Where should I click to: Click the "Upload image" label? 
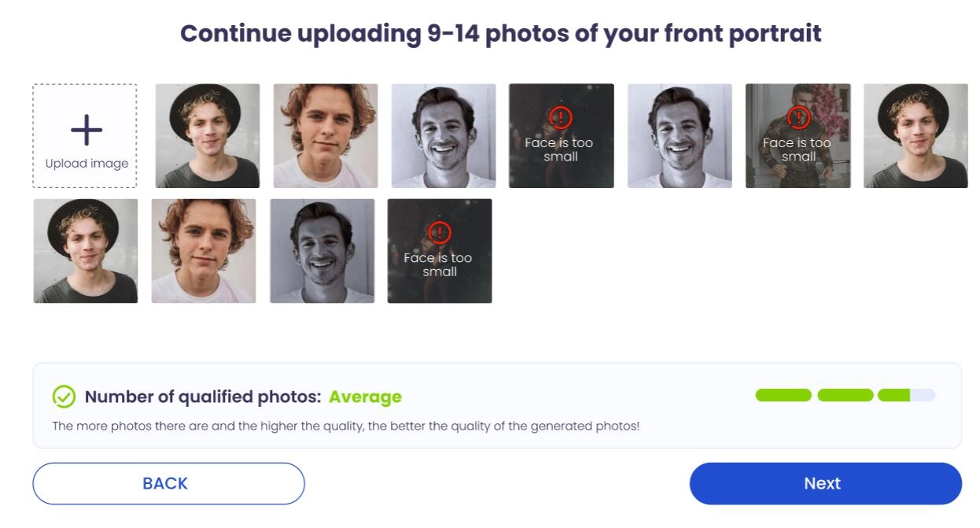[x=87, y=164]
